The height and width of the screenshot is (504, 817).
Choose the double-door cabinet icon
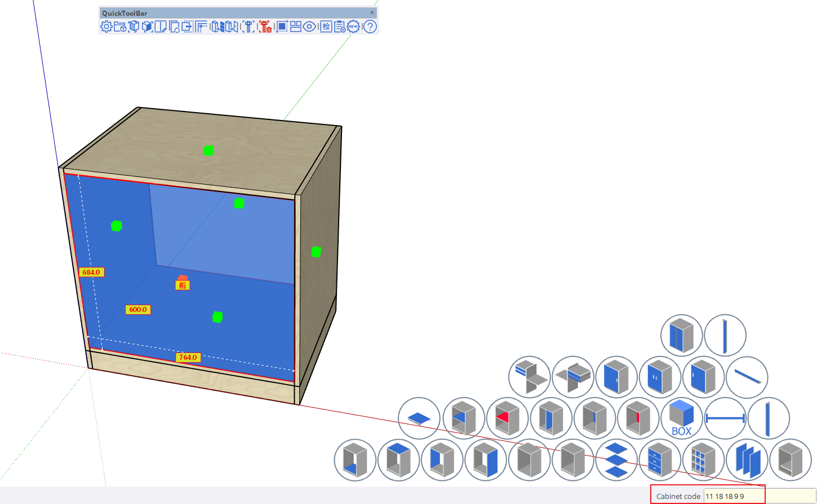point(660,377)
